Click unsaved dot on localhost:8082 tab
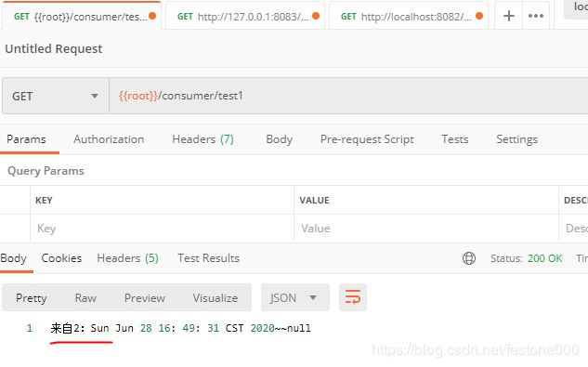The height and width of the screenshot is (367, 588). (x=479, y=16)
